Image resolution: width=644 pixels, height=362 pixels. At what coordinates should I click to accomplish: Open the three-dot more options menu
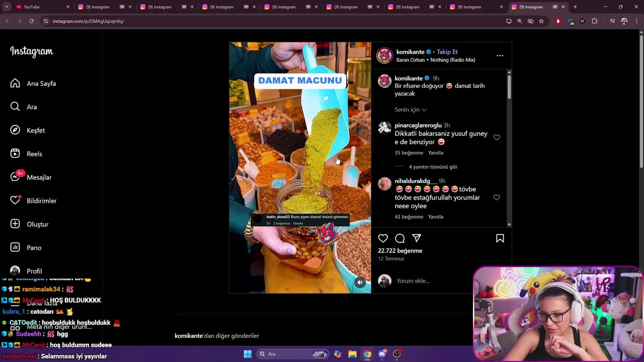[500, 56]
